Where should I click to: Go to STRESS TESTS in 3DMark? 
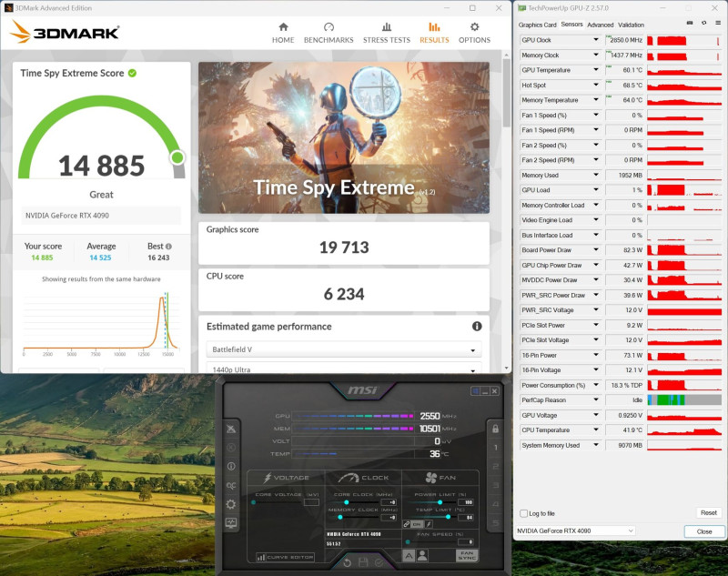pos(386,33)
